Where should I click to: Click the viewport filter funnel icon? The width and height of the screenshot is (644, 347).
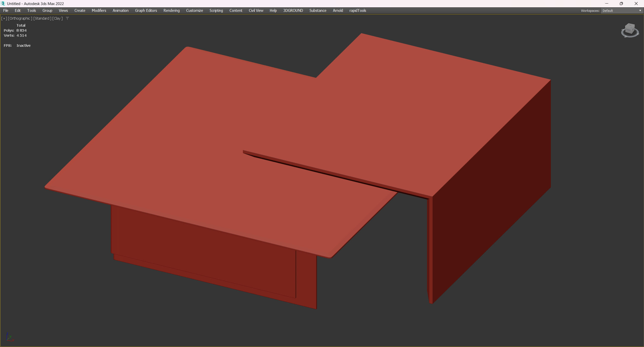(67, 18)
